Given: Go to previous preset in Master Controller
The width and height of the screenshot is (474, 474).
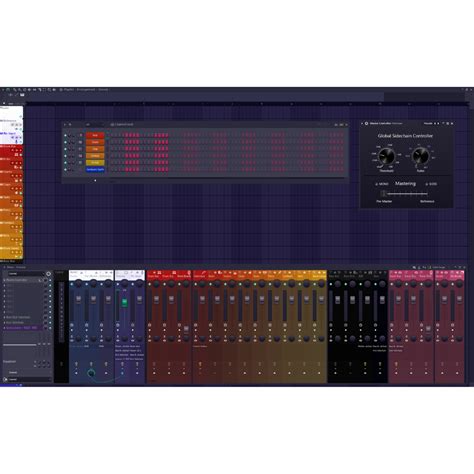Looking at the screenshot, I should (435, 123).
